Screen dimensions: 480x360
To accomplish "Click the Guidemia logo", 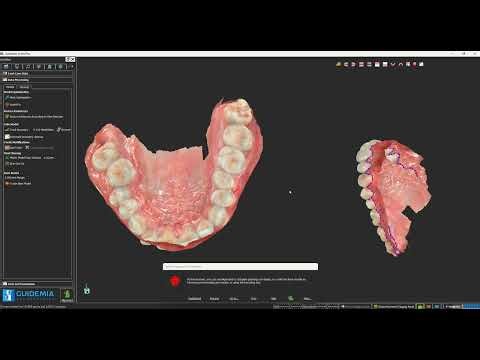I will 29,295.
